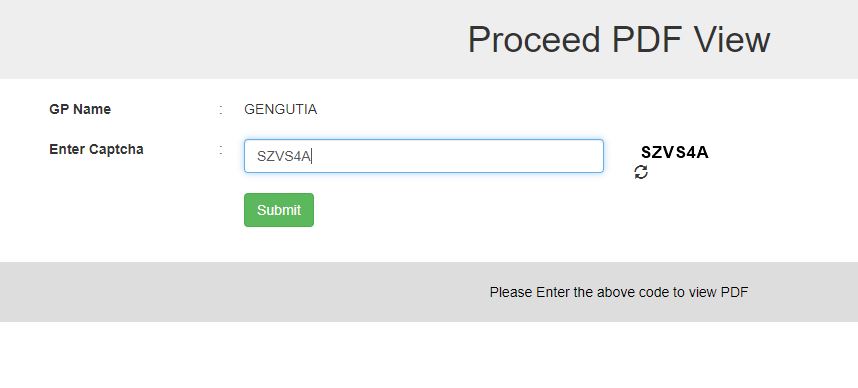Focus the Enter Captcha text field
Screen dimensions: 858x388
click(x=424, y=156)
